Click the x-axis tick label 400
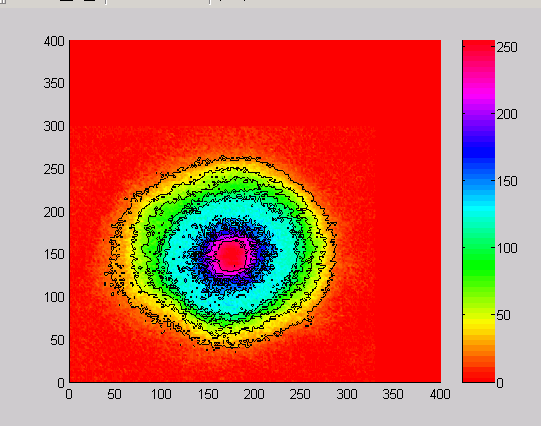This screenshot has width=541, height=426. tap(440, 394)
